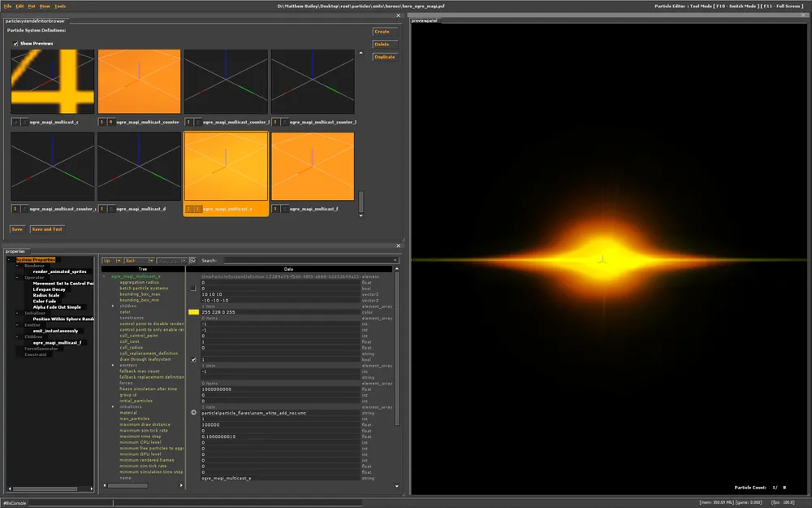Open the Tools menu
Viewport: 812px width, 508px height.
60,6
